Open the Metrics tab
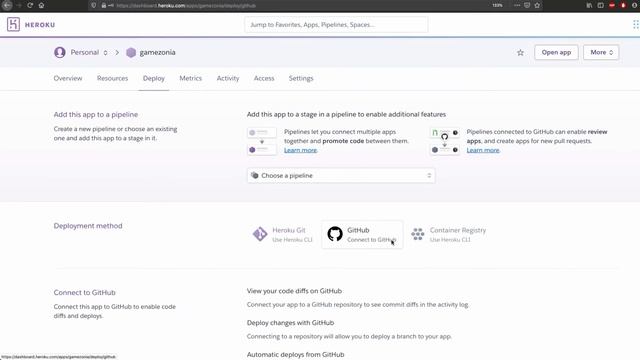 click(191, 78)
